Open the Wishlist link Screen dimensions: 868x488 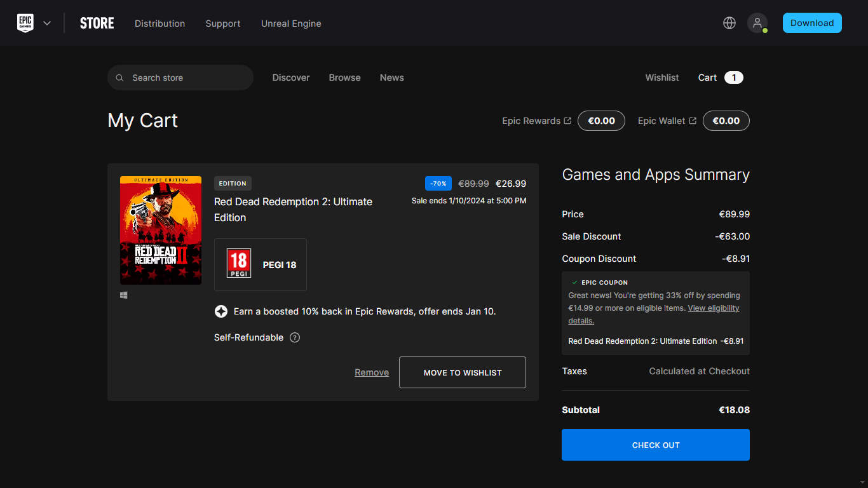click(662, 78)
